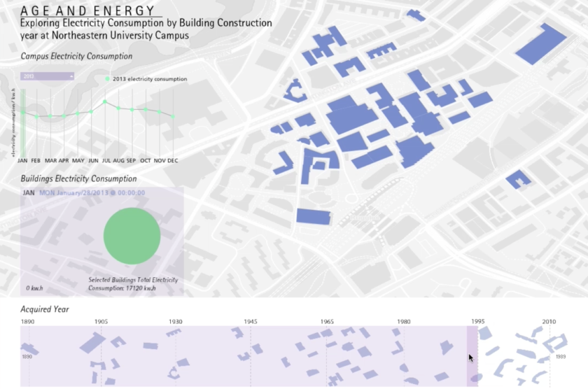Click the 'Buildings Electricity Consumption' heading
The height and width of the screenshot is (389, 588).
pos(78,179)
